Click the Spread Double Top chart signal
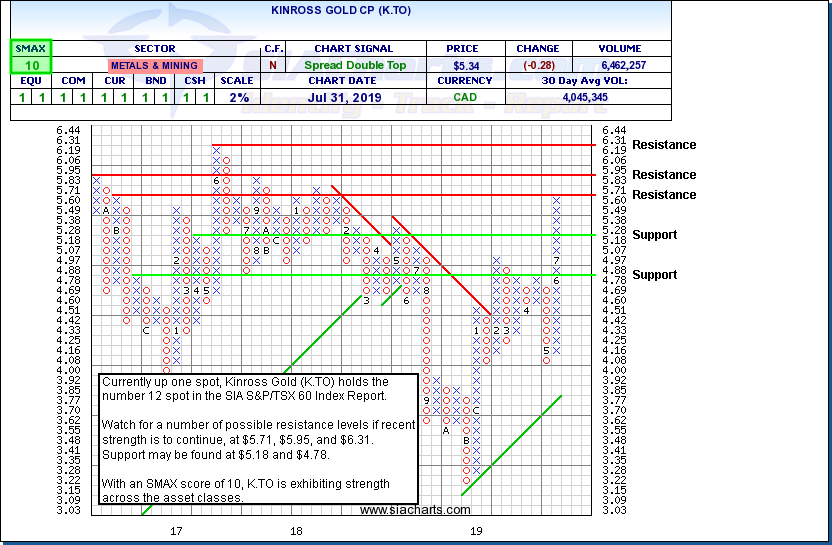This screenshot has height=545, width=832. [357, 65]
